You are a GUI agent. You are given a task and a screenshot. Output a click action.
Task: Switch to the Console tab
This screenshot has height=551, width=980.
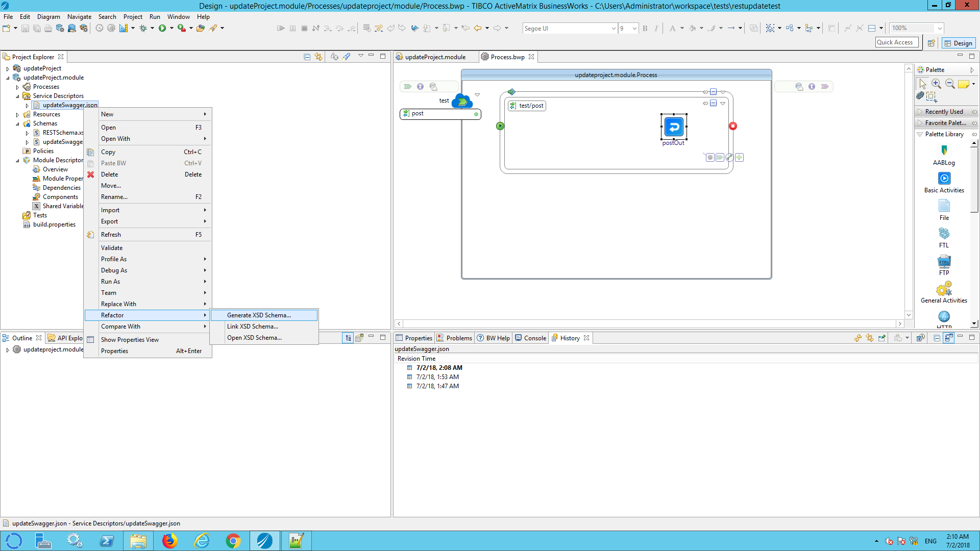click(x=530, y=338)
